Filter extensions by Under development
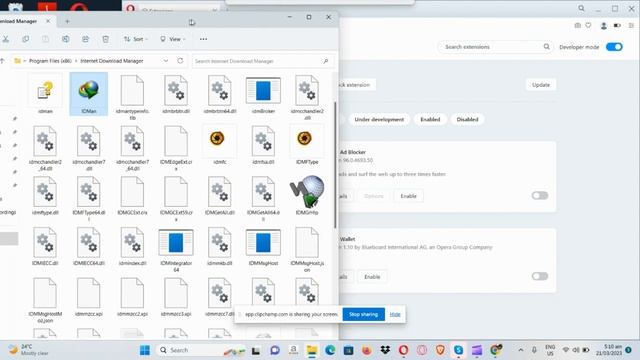 tap(379, 119)
